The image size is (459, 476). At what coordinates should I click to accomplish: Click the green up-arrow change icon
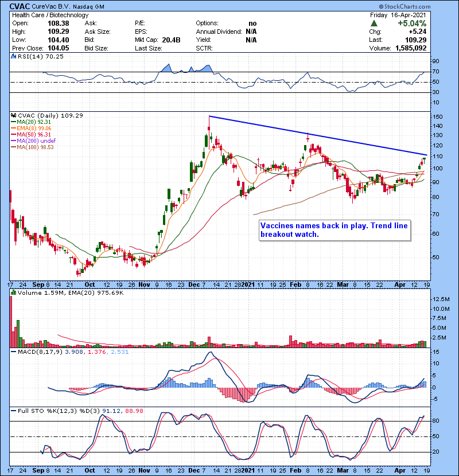coord(374,24)
